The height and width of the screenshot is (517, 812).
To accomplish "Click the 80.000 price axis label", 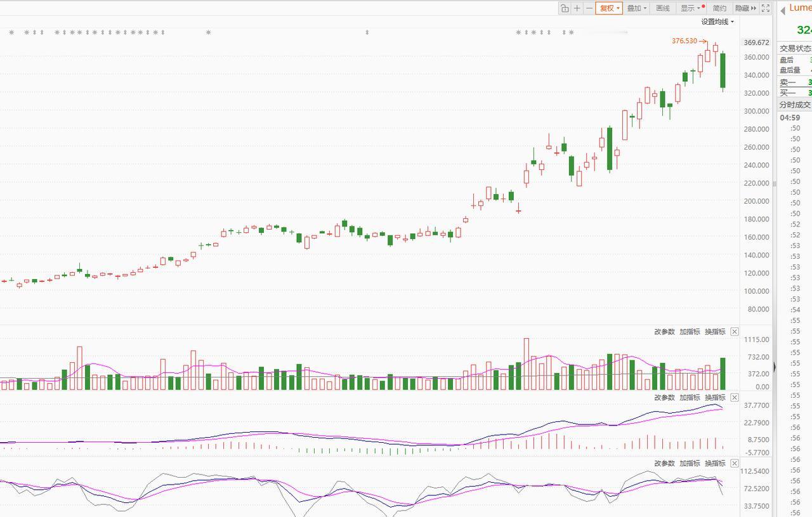I will click(759, 310).
